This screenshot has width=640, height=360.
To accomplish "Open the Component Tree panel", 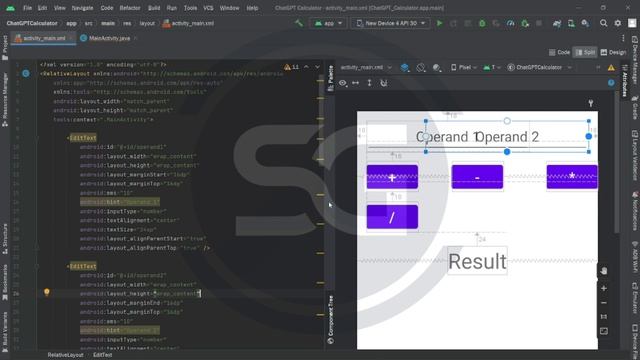I will click(331, 320).
